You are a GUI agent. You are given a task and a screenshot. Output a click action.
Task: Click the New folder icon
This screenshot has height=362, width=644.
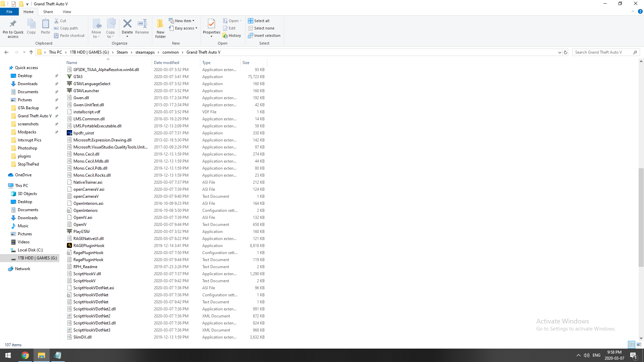pyautogui.click(x=160, y=24)
